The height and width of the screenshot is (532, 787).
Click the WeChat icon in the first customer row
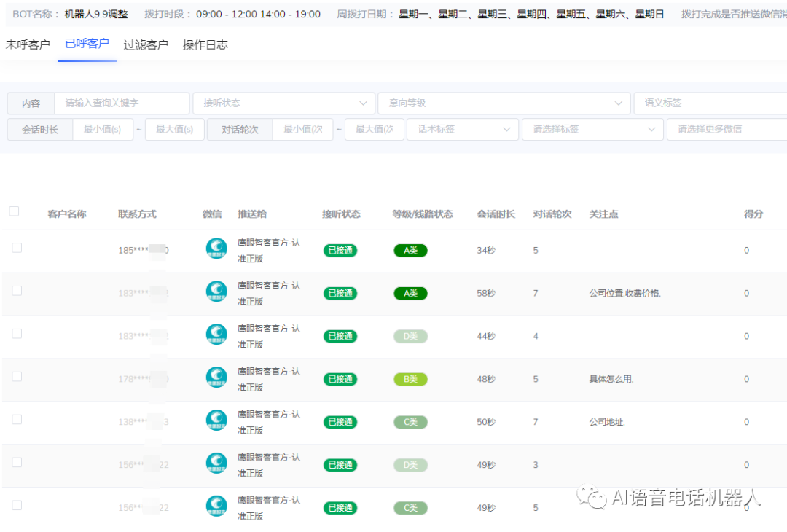click(216, 249)
